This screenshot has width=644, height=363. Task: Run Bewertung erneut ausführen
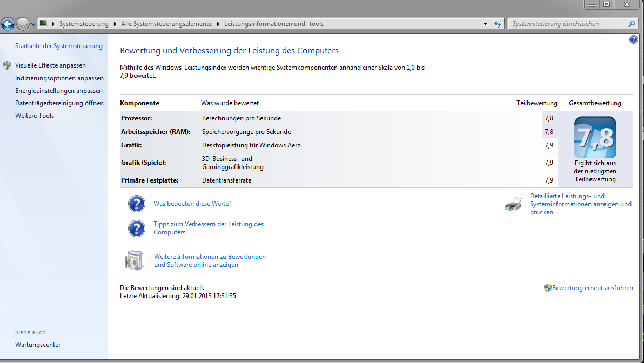coord(592,288)
